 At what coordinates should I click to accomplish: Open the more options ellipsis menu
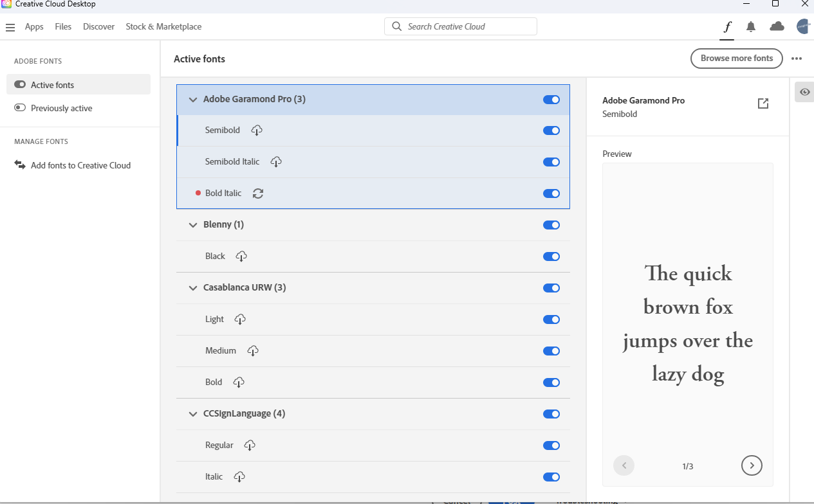pyautogui.click(x=797, y=59)
